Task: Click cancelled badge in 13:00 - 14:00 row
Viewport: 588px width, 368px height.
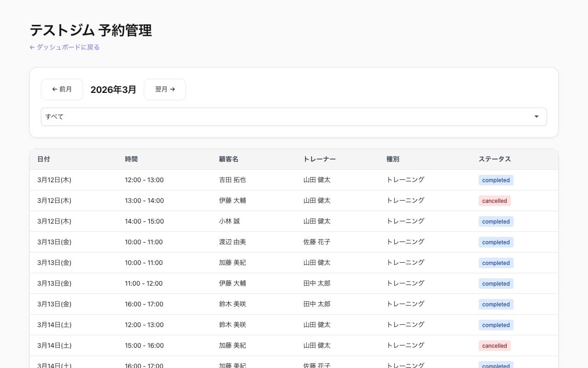Action: pos(495,201)
